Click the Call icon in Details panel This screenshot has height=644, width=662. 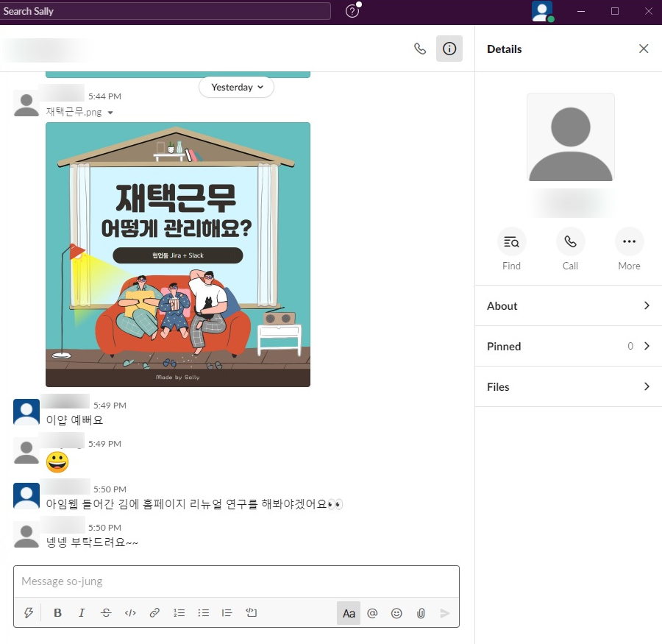[x=570, y=241]
